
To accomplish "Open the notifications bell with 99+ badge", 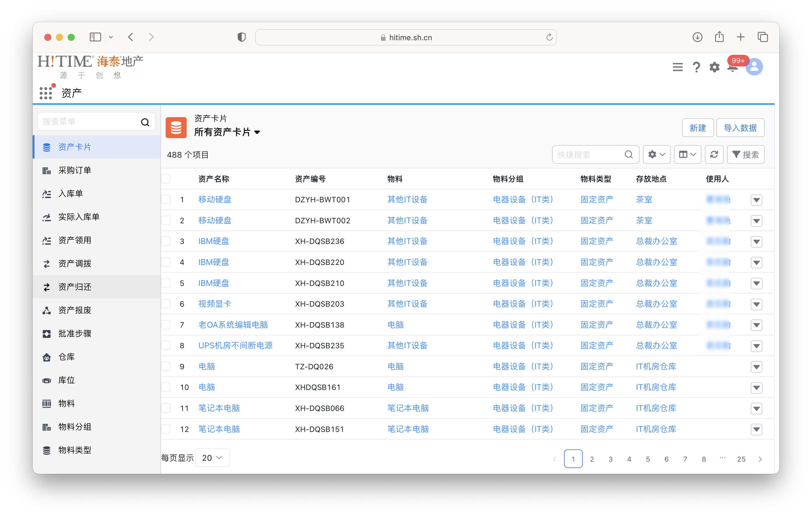I will coord(733,67).
